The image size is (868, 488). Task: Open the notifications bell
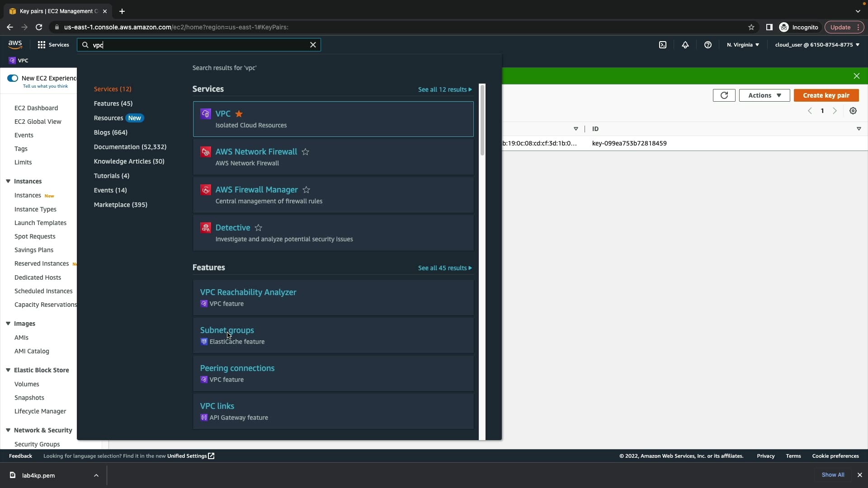[685, 45]
